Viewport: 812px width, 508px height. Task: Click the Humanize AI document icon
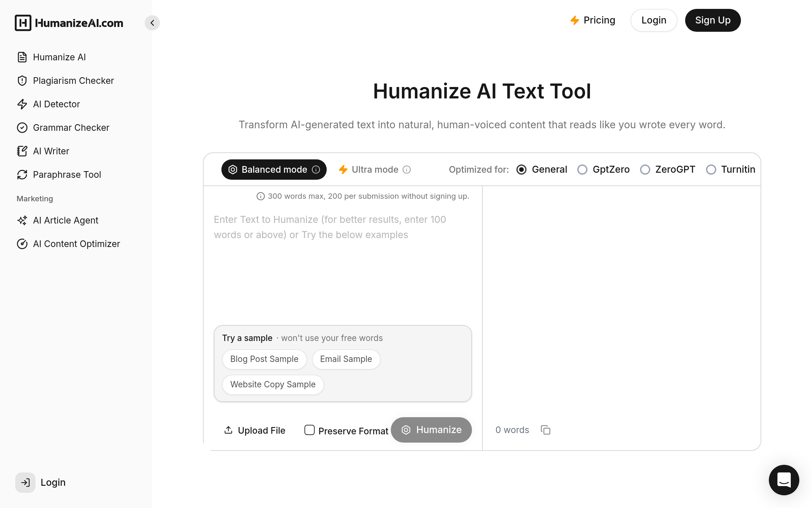pos(22,57)
